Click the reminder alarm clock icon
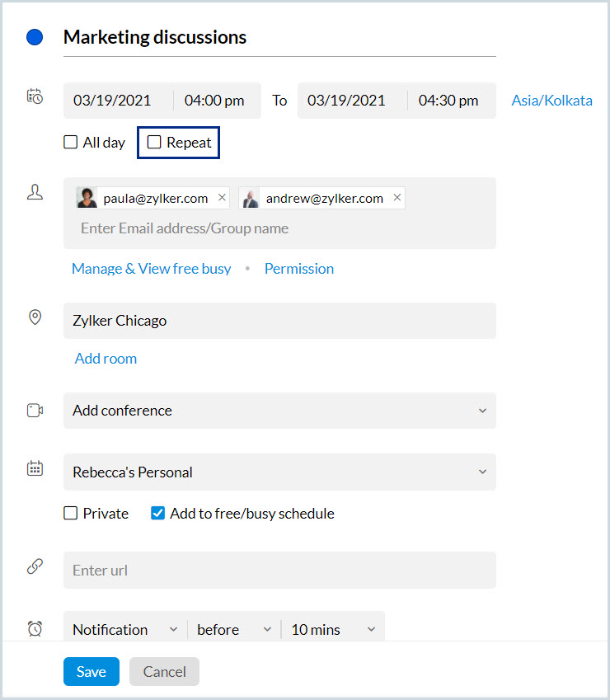This screenshot has height=700, width=610. [35, 628]
